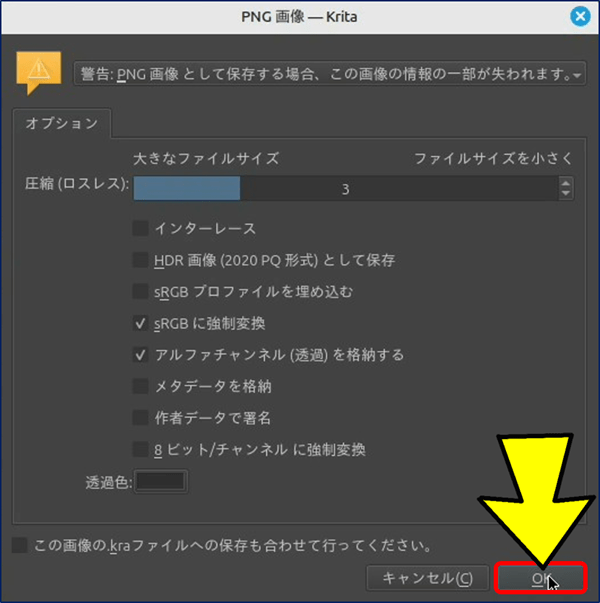Enable 8 ビット/チャンネル に強制変換

[x=141, y=449]
